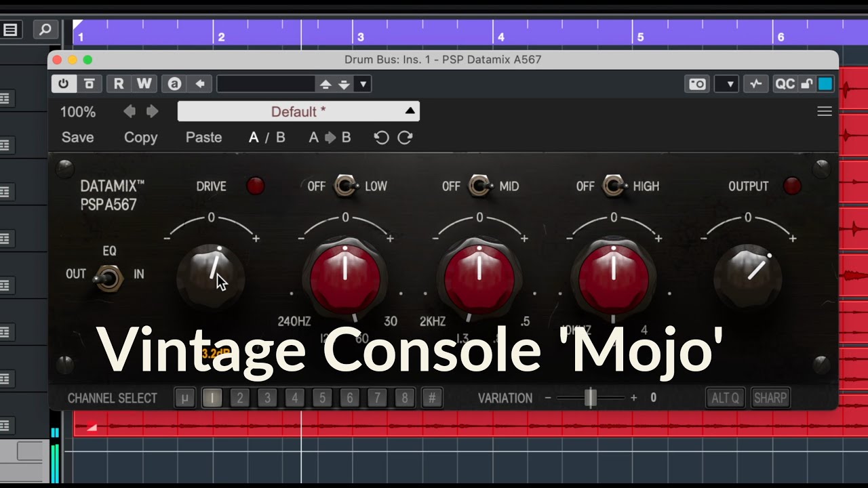Image resolution: width=868 pixels, height=488 pixels.
Task: Go to previous PSP preset arrow
Action: tap(130, 112)
